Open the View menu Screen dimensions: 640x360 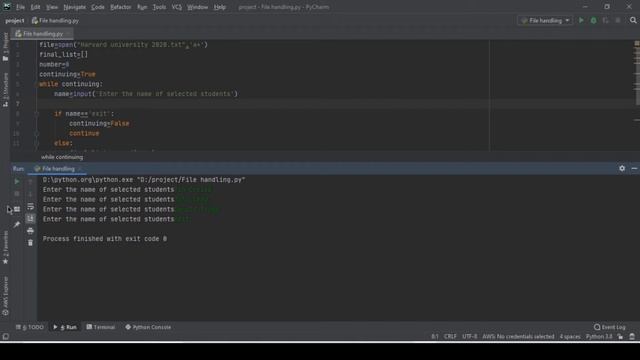[x=52, y=7]
